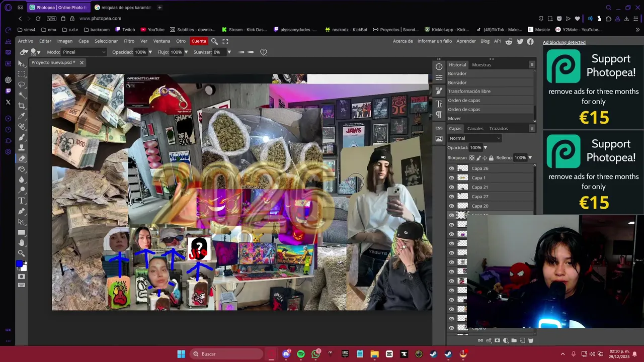The width and height of the screenshot is (644, 362).
Task: Select the Zoom tool
Action: tap(22, 253)
